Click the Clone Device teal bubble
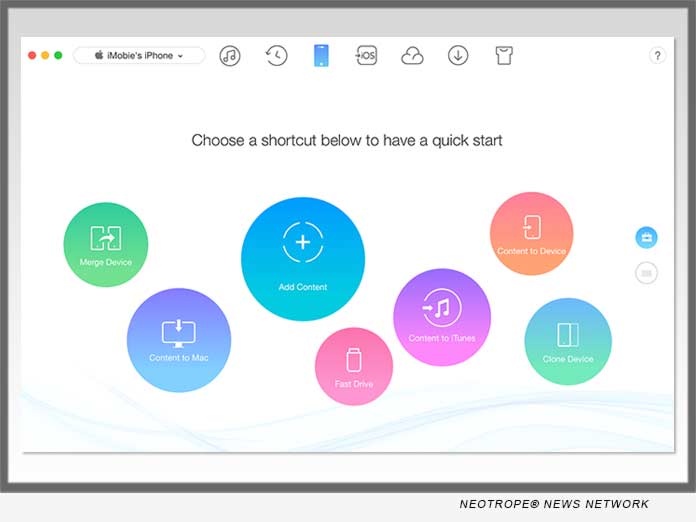Viewport: 696px width, 522px height. pyautogui.click(x=568, y=341)
